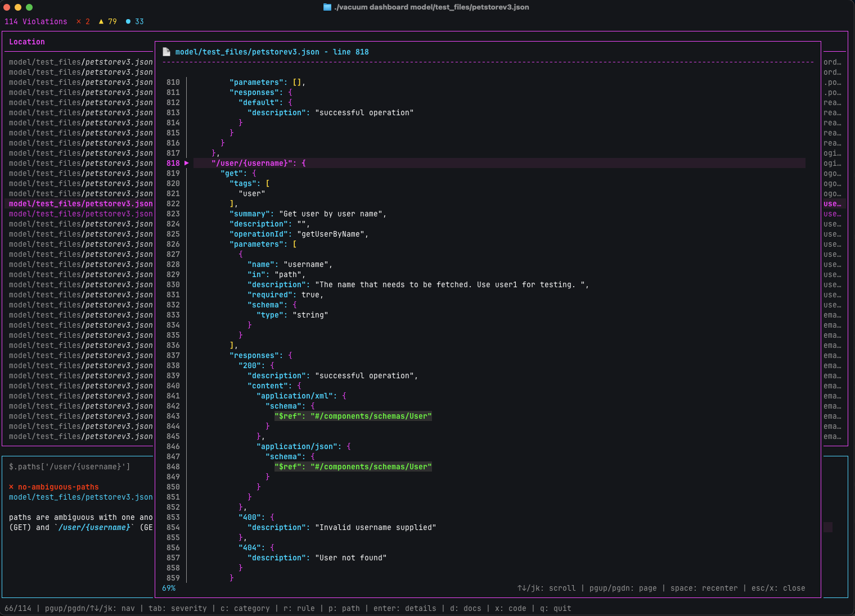Click the highlighted $ref on line 843
Viewport: 855px width, 616px height.
pyautogui.click(x=353, y=416)
